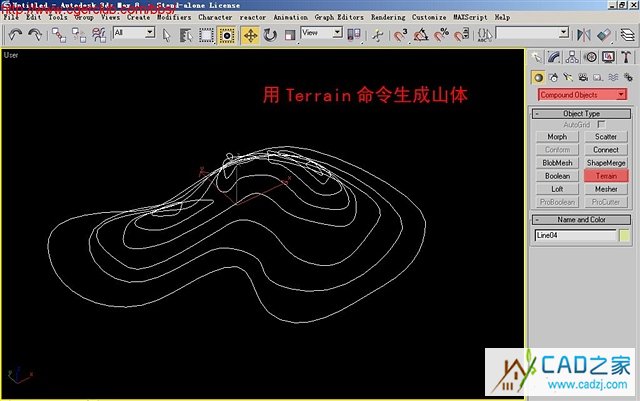
Task: Switch to the Motion panel tab
Action: pyautogui.click(x=590, y=57)
